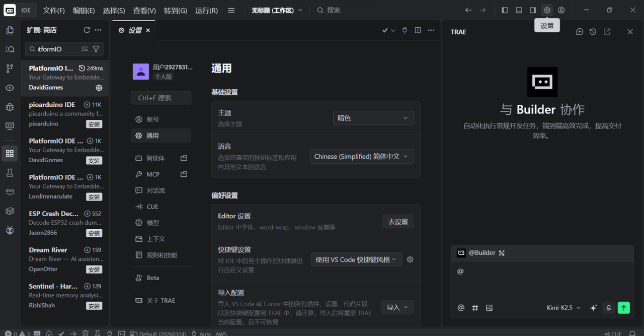
Task: Activate voice input microphone
Action: 609,308
